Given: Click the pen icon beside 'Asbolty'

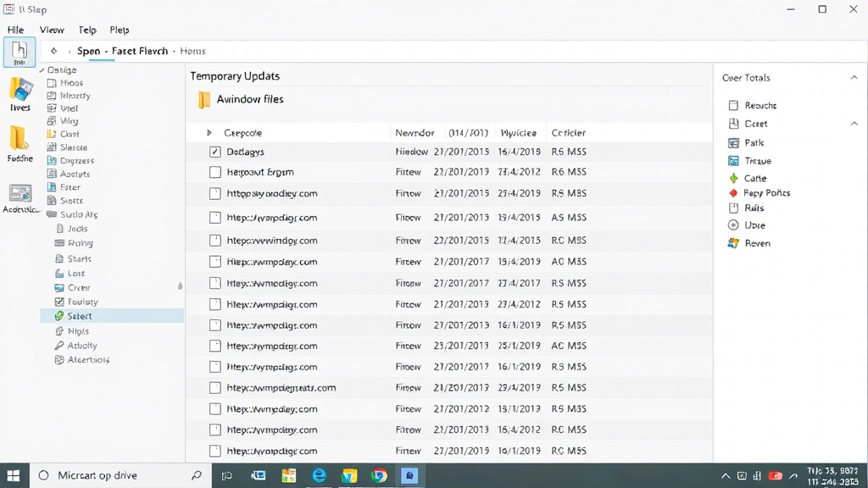Looking at the screenshot, I should (x=59, y=346).
